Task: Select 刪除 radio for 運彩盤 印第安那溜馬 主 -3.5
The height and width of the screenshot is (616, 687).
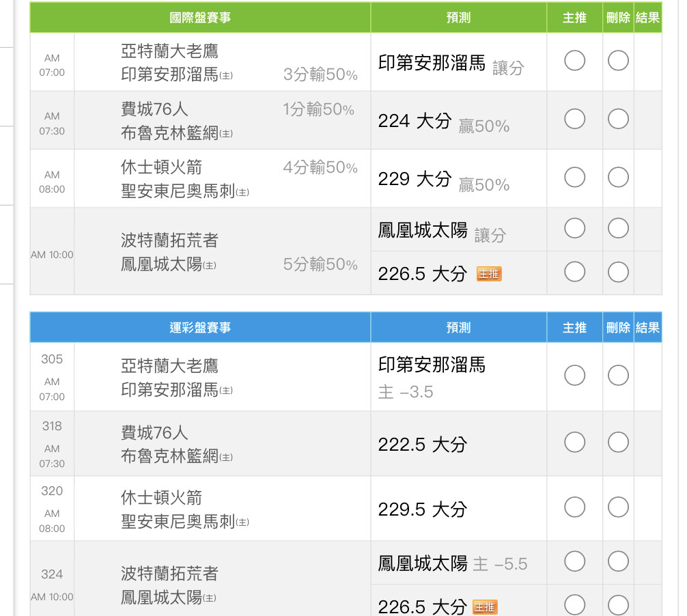Action: [618, 375]
